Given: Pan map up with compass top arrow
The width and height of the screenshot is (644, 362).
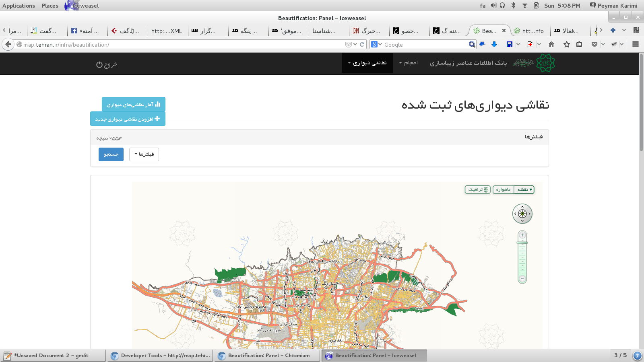Looking at the screenshot, I should click(x=522, y=207).
